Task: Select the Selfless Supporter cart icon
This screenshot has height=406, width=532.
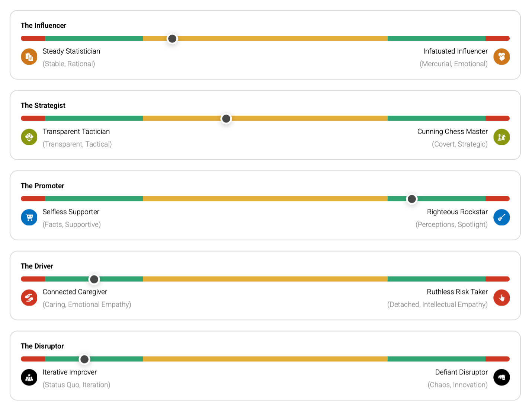Action: click(29, 217)
